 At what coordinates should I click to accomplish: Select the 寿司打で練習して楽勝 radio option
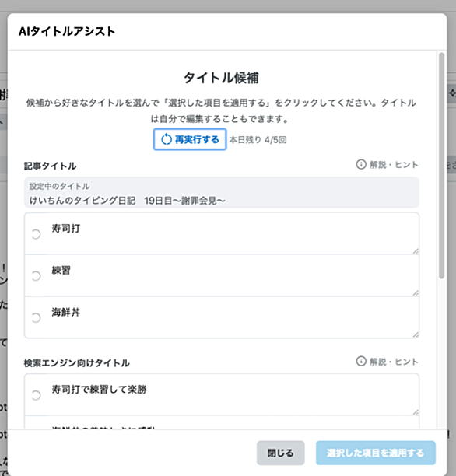(36, 395)
